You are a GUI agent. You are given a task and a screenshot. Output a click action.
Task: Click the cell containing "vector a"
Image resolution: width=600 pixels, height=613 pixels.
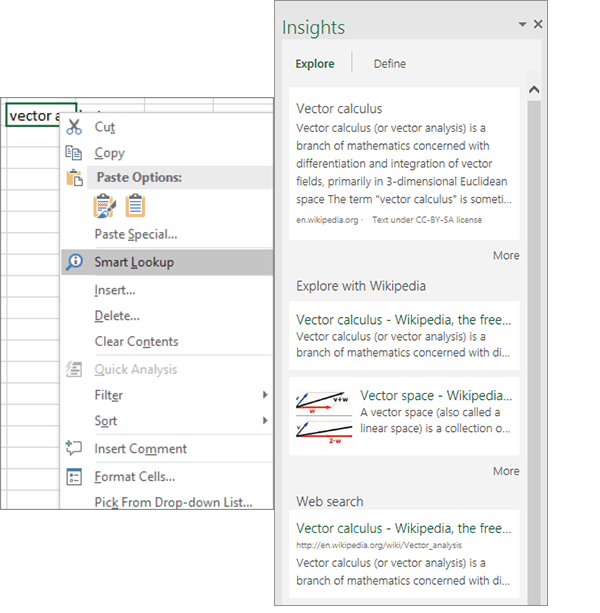click(41, 115)
